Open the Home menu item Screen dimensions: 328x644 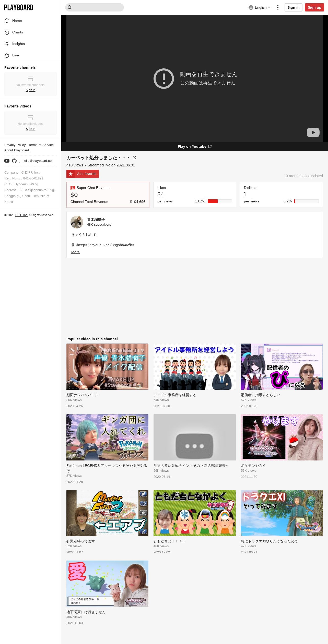[x=30, y=21]
